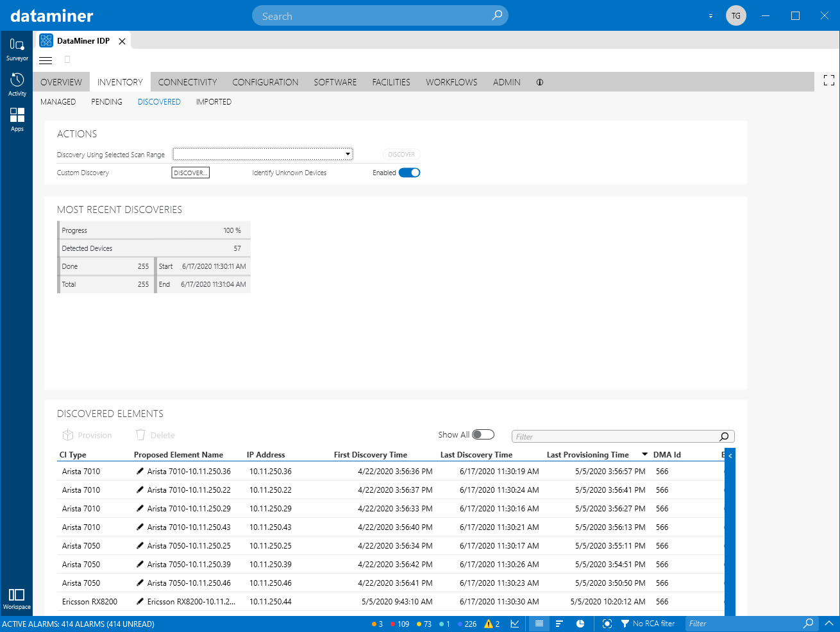Sort by IP Address column header

[265, 454]
